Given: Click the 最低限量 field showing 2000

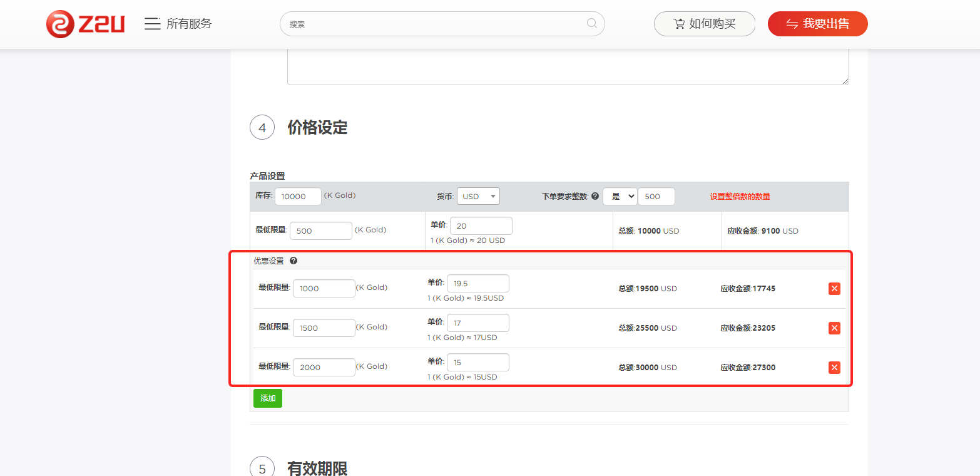Looking at the screenshot, I should click(x=324, y=368).
